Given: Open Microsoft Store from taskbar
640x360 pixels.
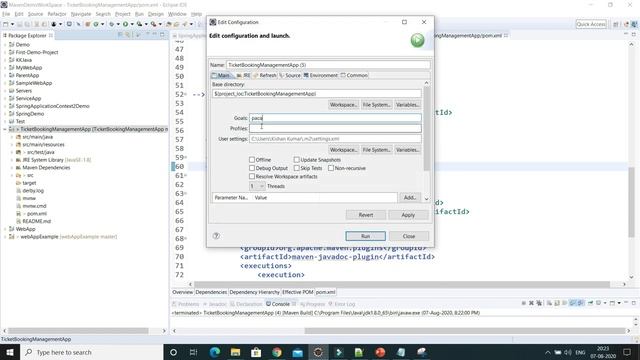Looking at the screenshot, I should click(x=256, y=352).
